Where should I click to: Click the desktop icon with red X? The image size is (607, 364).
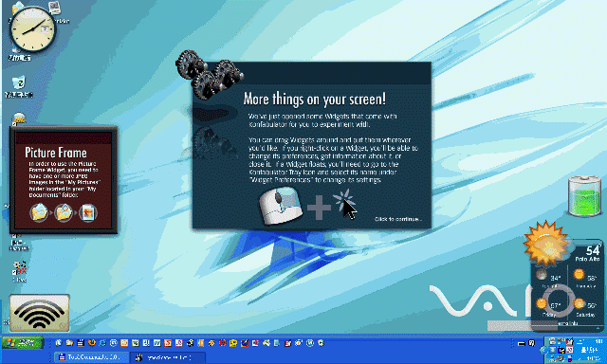coord(19,271)
